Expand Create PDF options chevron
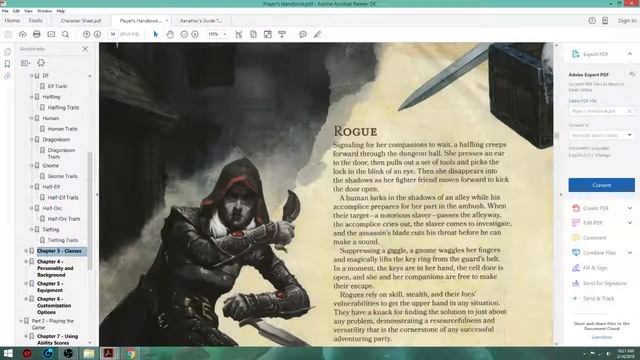This screenshot has width=640, height=360. pos(630,208)
